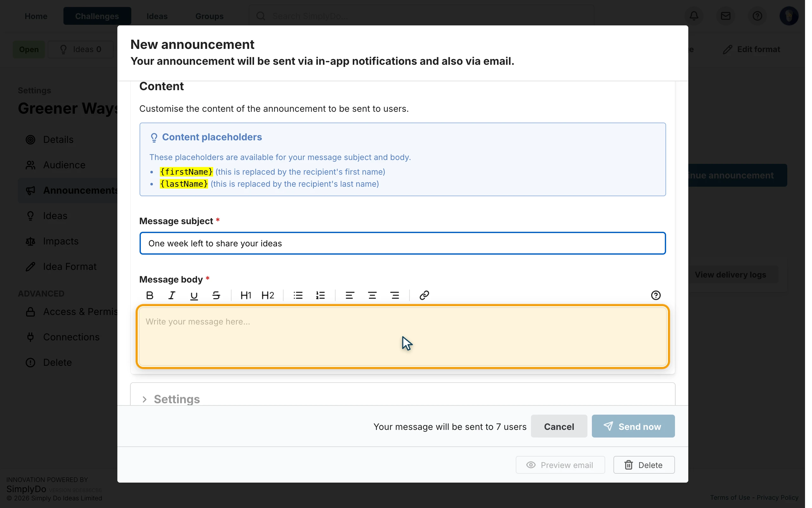Insert a bulleted list
This screenshot has height=508, width=812.
click(x=298, y=295)
